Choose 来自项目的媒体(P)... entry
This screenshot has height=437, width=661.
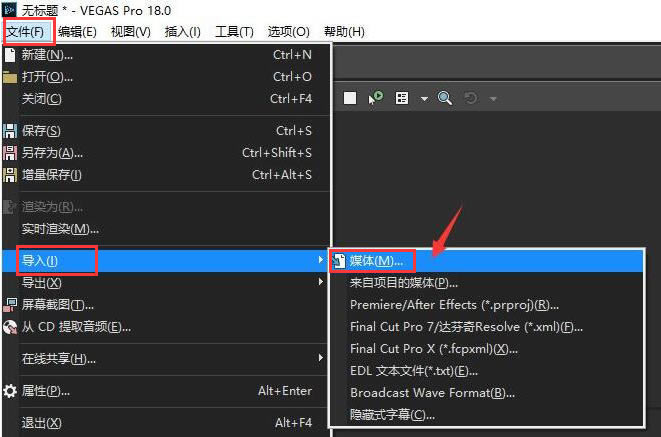pyautogui.click(x=486, y=283)
